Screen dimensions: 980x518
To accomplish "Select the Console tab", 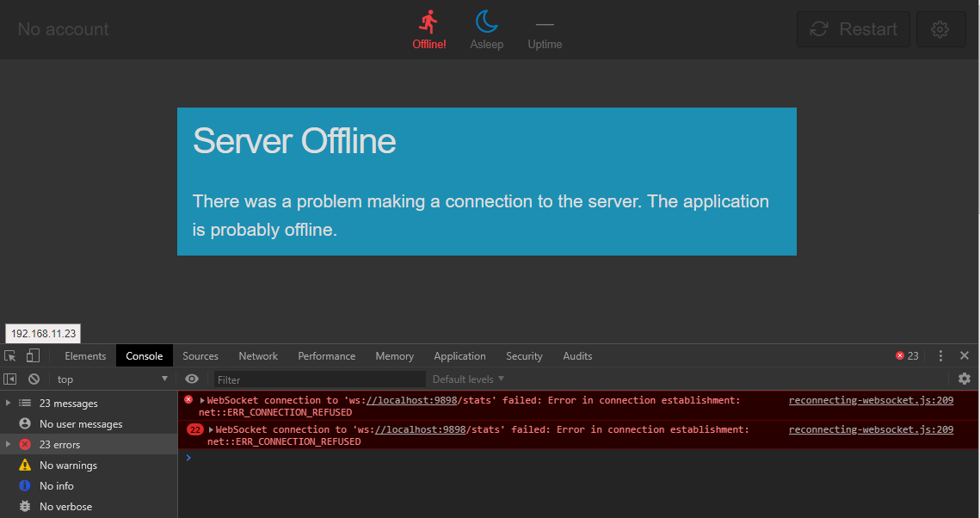I will point(145,356).
